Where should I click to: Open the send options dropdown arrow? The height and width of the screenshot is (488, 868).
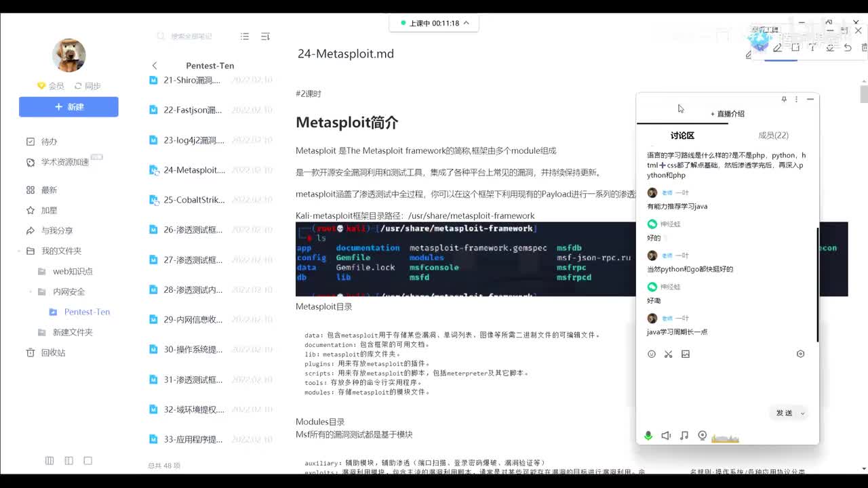pyautogui.click(x=803, y=413)
